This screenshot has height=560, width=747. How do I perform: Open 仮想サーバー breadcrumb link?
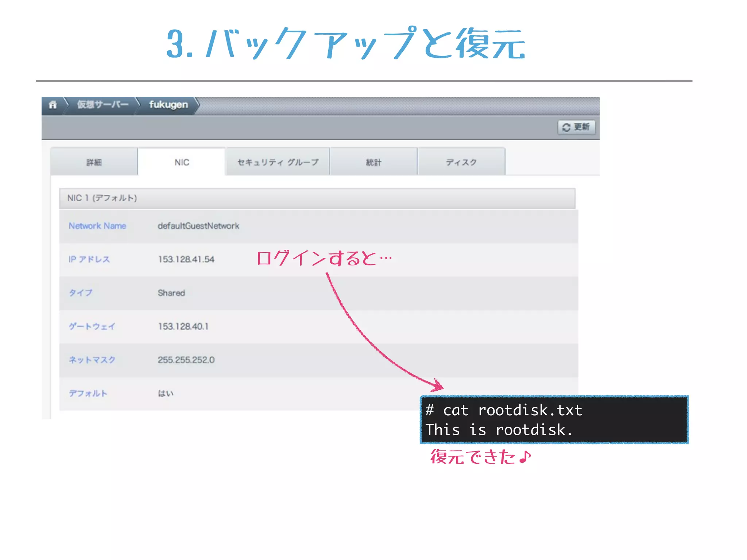click(x=102, y=105)
